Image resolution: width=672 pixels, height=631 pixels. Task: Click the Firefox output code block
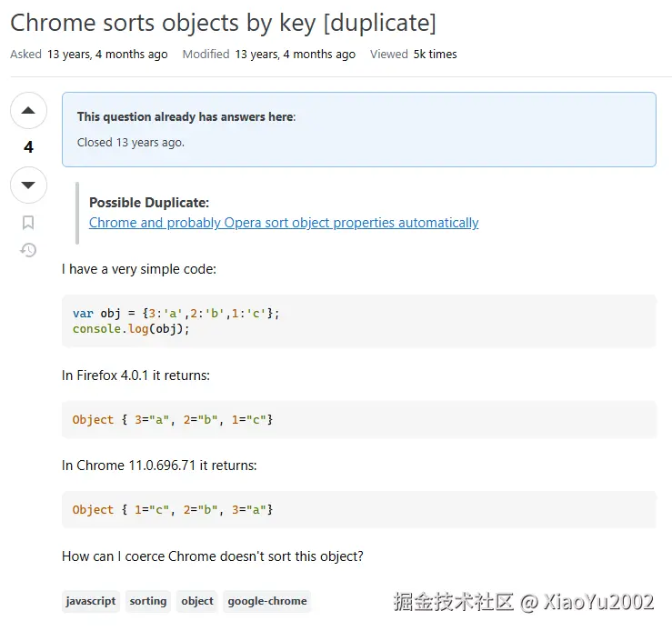click(358, 420)
